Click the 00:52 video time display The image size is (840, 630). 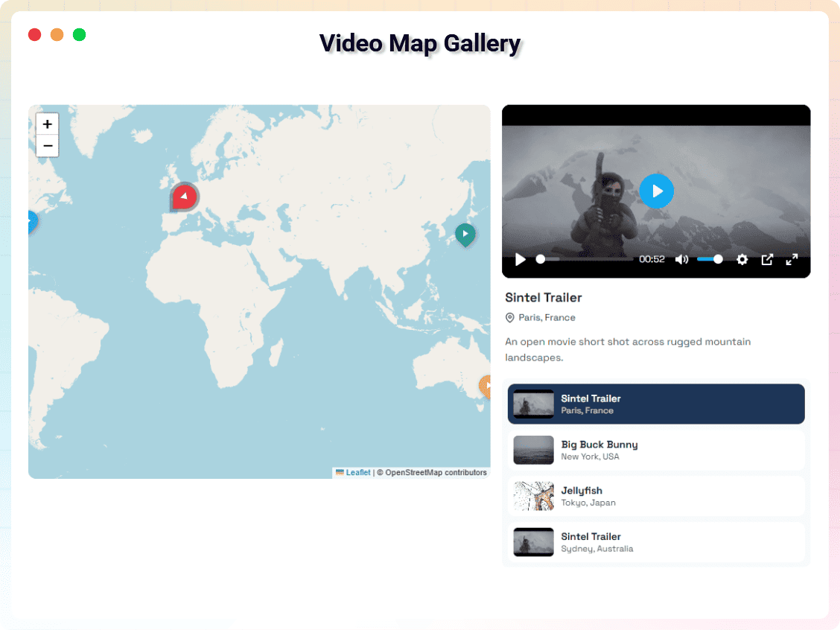coord(652,259)
